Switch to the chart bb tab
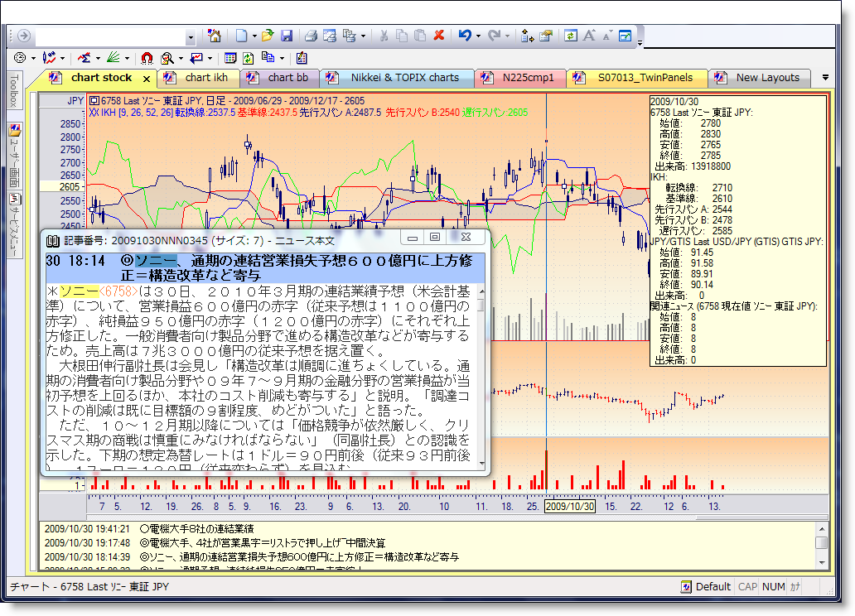Viewport: 855px width, 616px height. tap(282, 78)
